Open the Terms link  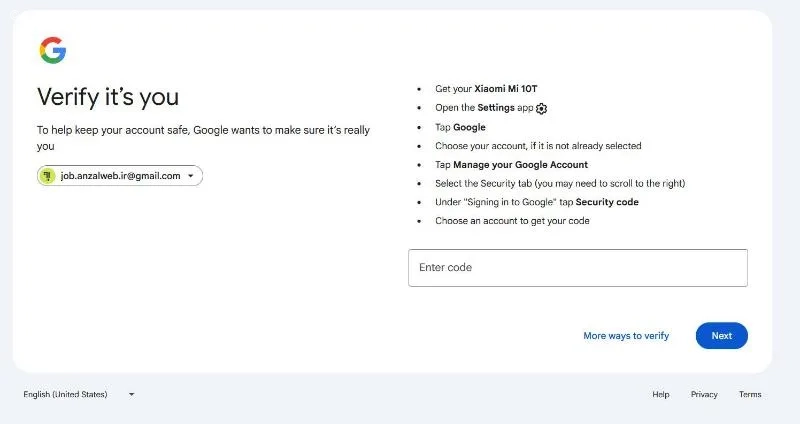pyautogui.click(x=750, y=394)
